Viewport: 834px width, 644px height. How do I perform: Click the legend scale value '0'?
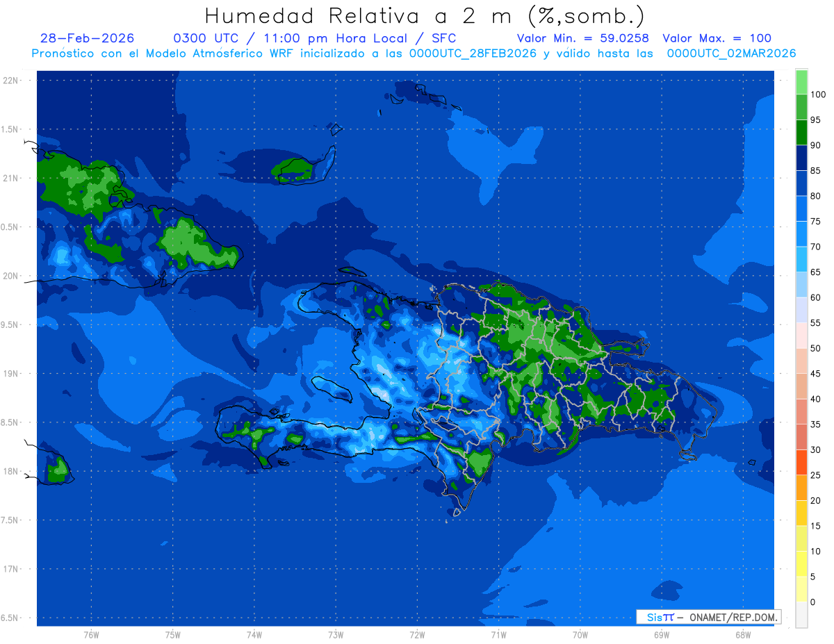click(812, 602)
